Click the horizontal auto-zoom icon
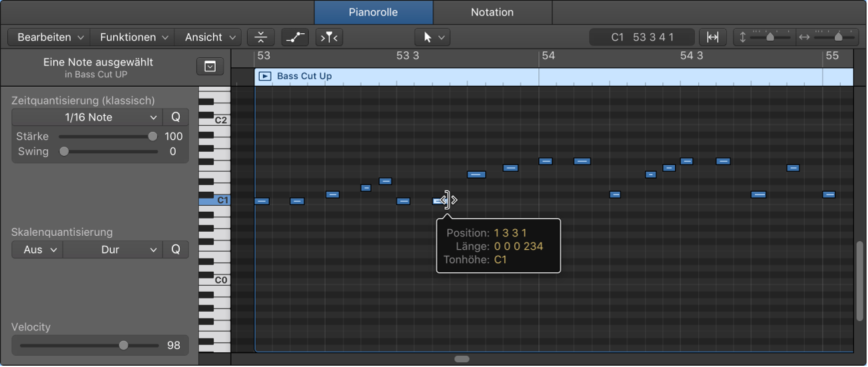The width and height of the screenshot is (868, 367). coord(712,37)
